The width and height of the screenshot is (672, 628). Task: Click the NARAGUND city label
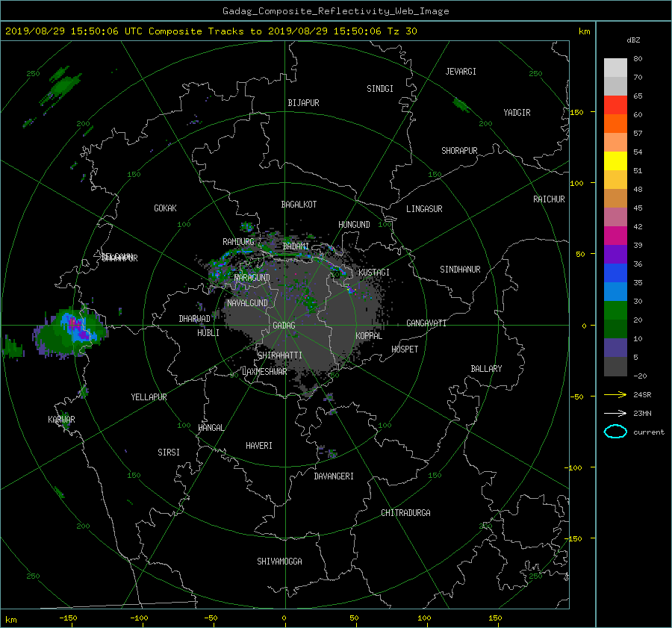click(x=252, y=277)
